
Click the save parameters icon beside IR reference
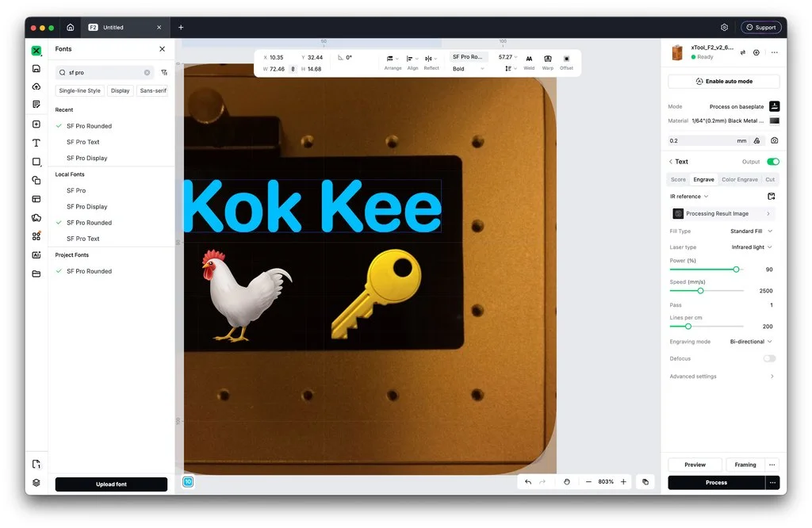pyautogui.click(x=771, y=196)
